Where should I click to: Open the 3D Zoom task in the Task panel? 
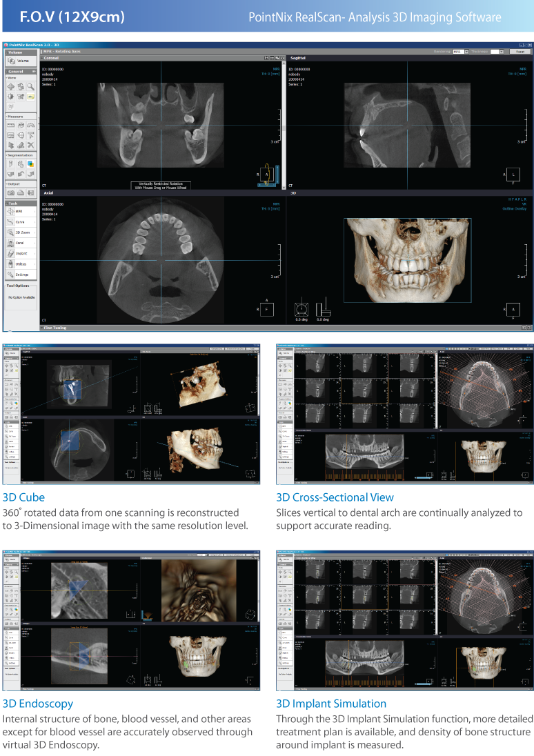[x=21, y=232]
